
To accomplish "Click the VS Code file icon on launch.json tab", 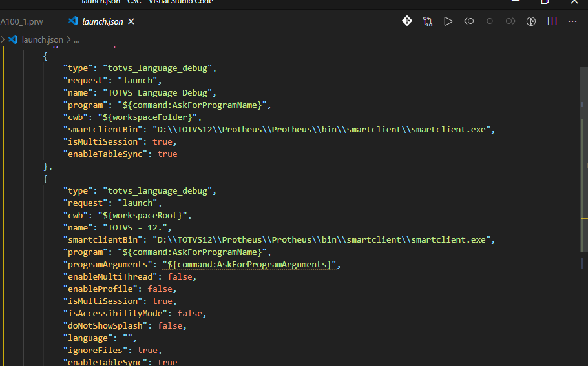I will pyautogui.click(x=73, y=21).
